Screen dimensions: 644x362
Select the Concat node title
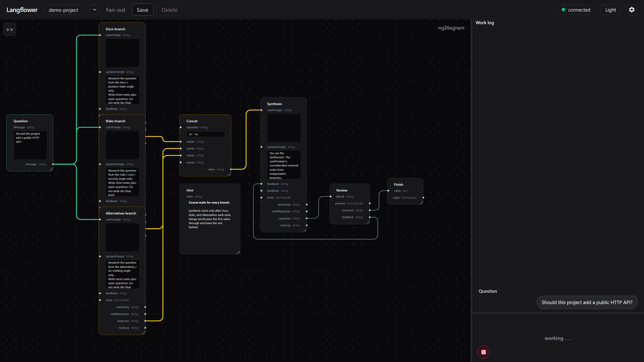tap(192, 121)
